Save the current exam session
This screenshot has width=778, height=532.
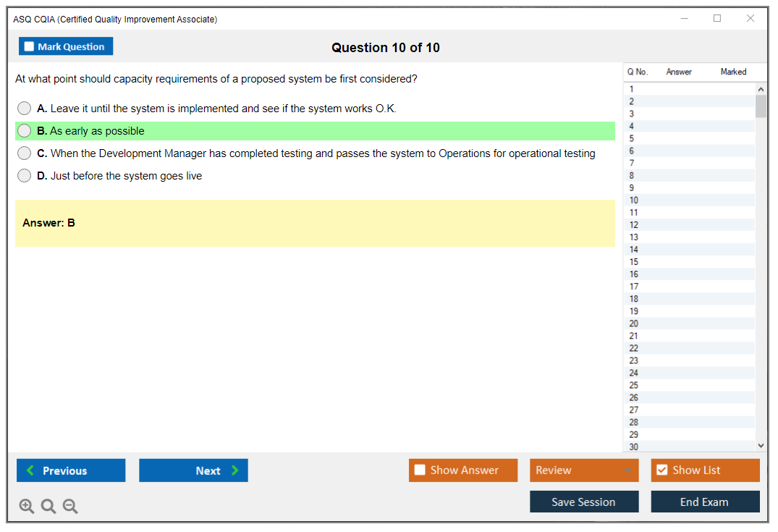coord(584,502)
